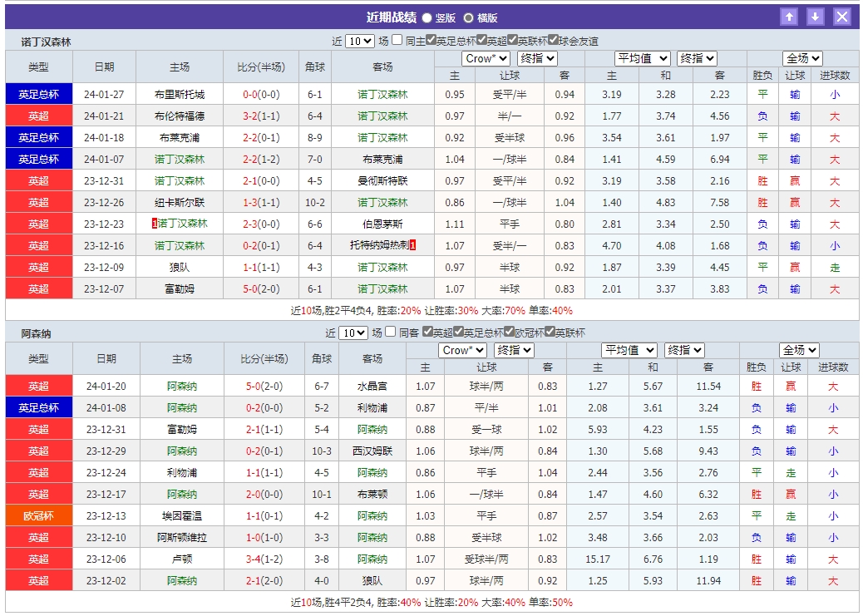Open 全场 dropdown in 阿森纳 table

pos(799,350)
